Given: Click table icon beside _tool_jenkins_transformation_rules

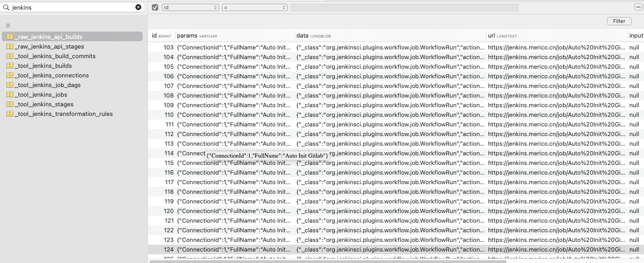Looking at the screenshot, I should (10, 114).
